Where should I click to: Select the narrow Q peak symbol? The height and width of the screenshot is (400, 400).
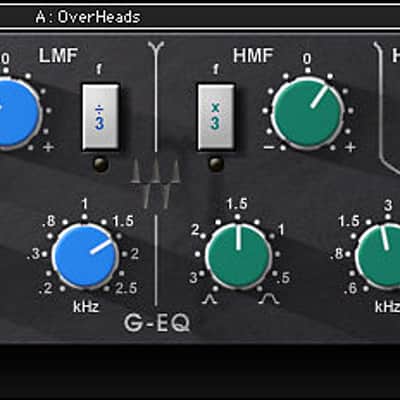210,300
